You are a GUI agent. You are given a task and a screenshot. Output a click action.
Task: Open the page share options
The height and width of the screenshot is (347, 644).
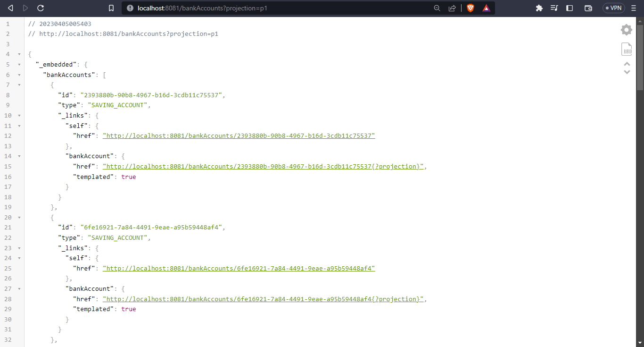pos(452,8)
